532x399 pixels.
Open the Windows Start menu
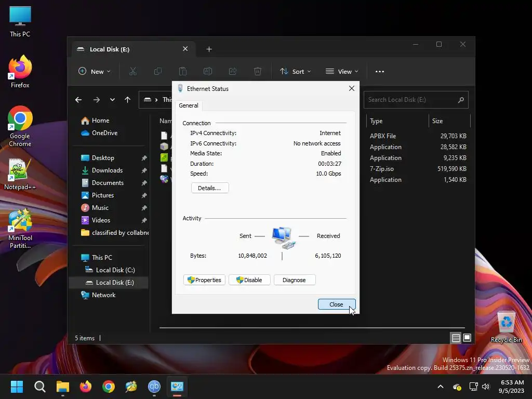point(17,387)
